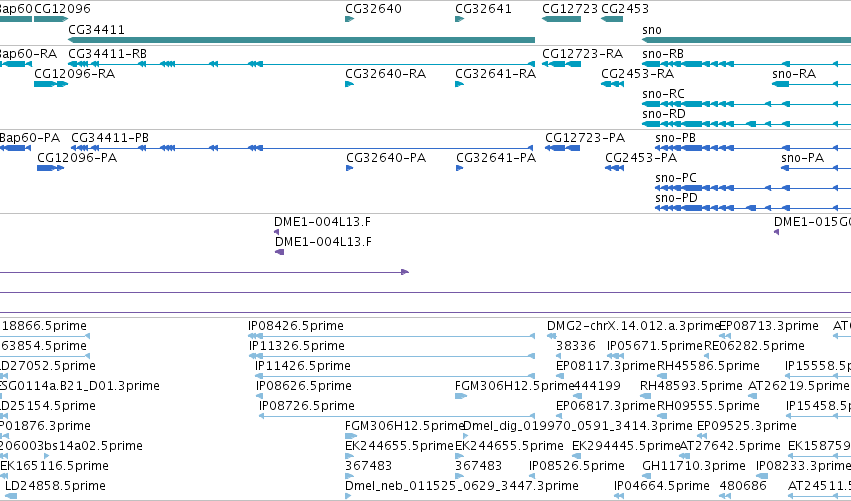Open the IP08426.5prime EST label
851x501 pixels.
pyautogui.click(x=296, y=326)
